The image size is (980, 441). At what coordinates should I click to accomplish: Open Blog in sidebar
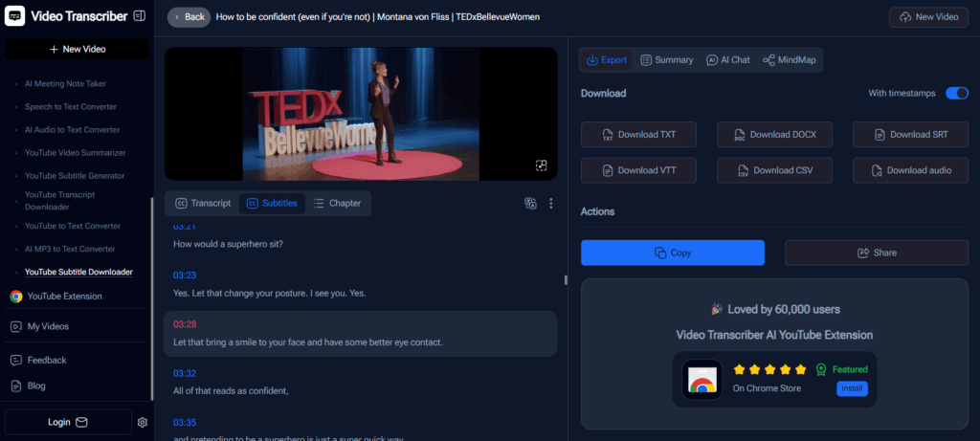pos(36,386)
